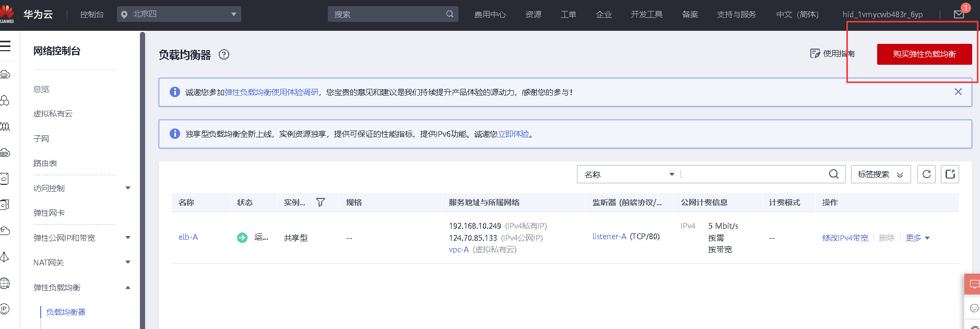Open the elb-A load balancer link
This screenshot has width=980, height=329.
[x=188, y=237]
